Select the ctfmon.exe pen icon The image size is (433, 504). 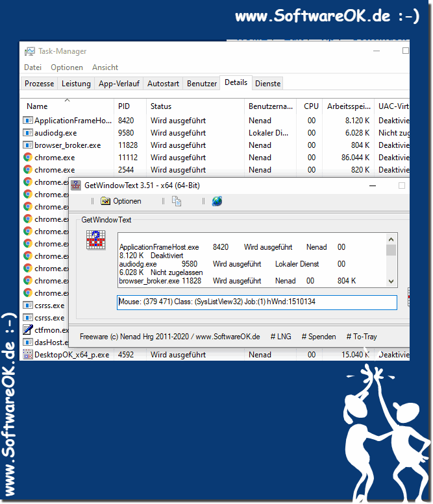pyautogui.click(x=28, y=330)
